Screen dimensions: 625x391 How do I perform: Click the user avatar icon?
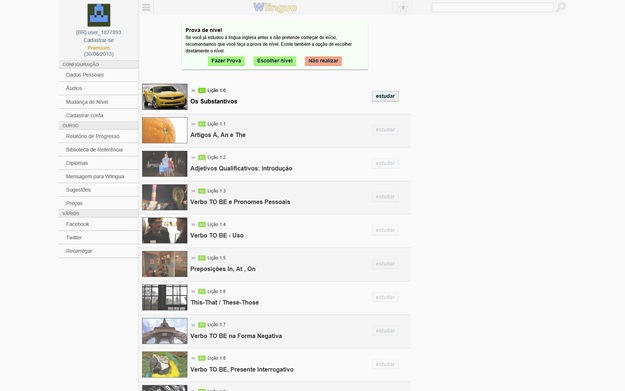pyautogui.click(x=99, y=15)
